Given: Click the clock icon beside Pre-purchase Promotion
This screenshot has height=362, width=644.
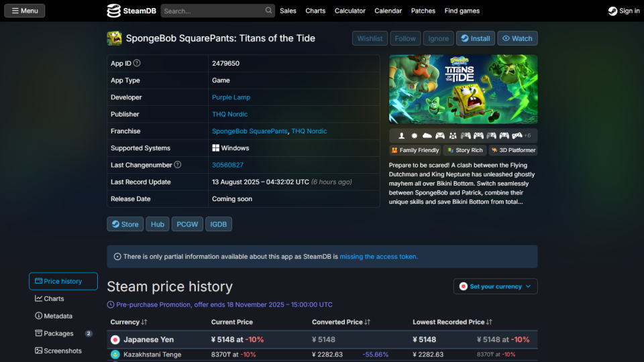Looking at the screenshot, I should (x=111, y=304).
